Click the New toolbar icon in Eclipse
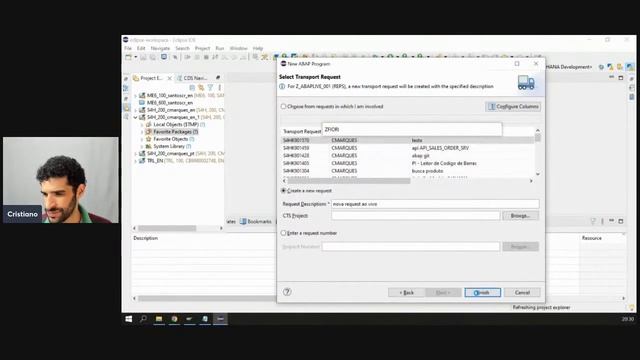This screenshot has height=360, width=640. point(128,58)
